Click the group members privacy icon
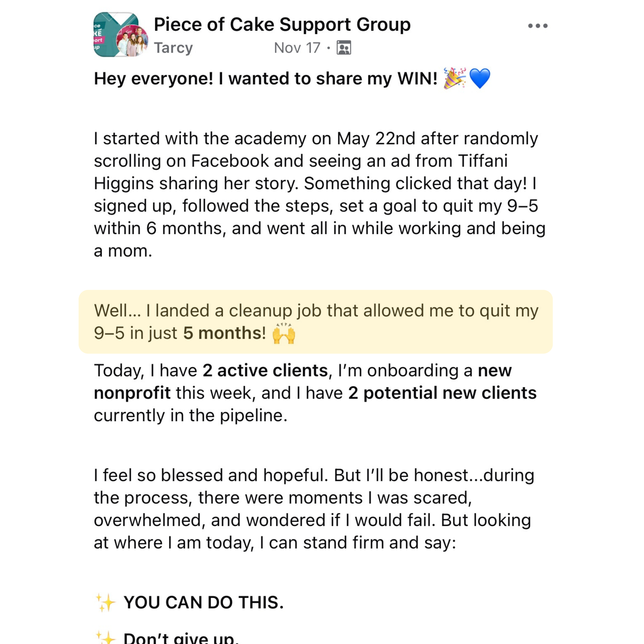This screenshot has height=644, width=644. 344,48
